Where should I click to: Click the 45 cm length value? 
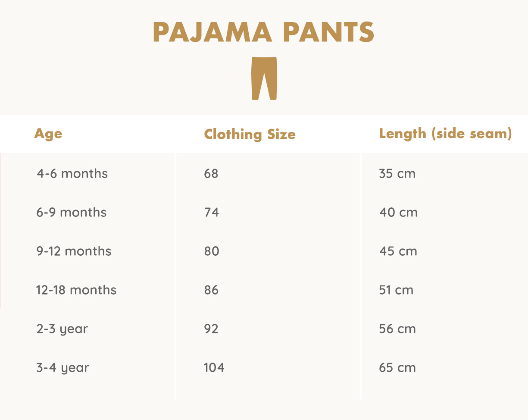pyautogui.click(x=398, y=251)
